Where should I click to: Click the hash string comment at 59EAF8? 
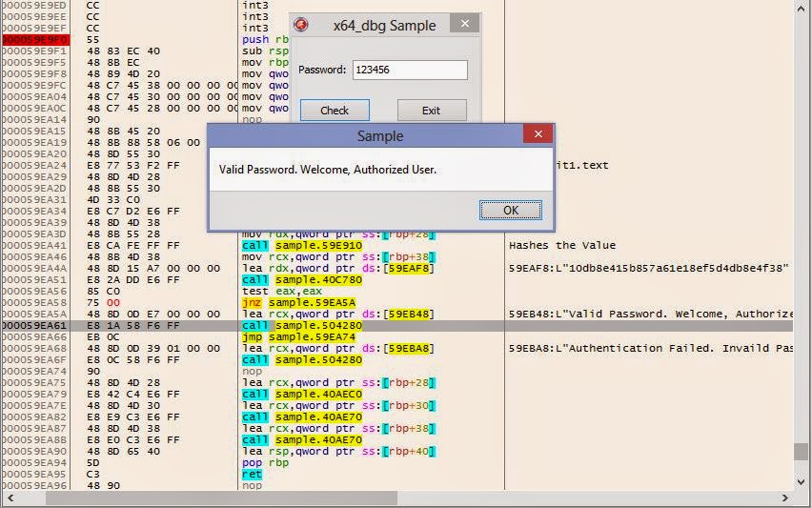click(x=648, y=268)
